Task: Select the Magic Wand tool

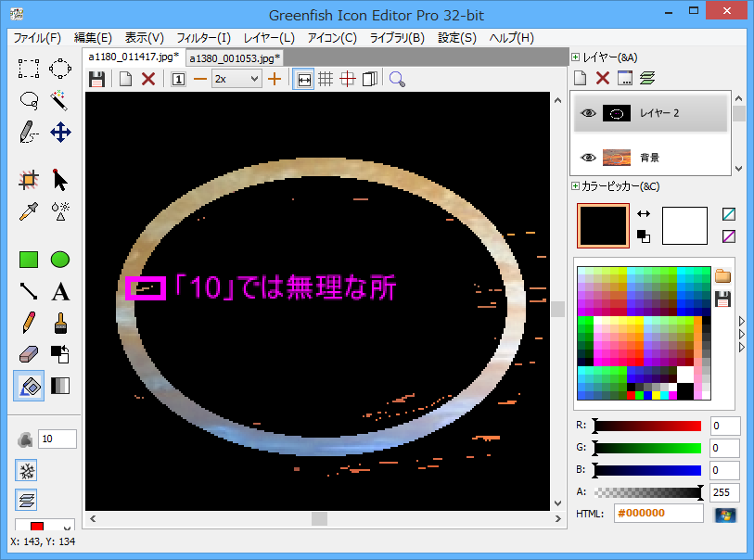Action: click(60, 99)
